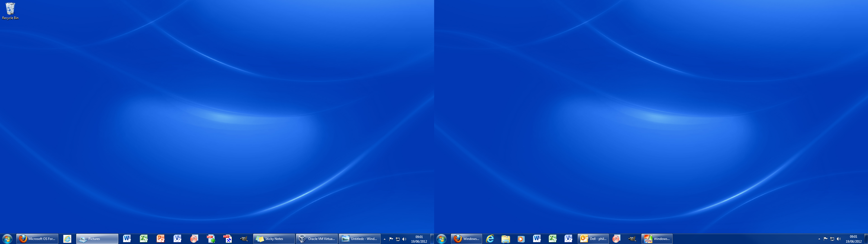Open PowerPoint from the taskbar
Screen dimensions: 868x244
(x=160, y=239)
